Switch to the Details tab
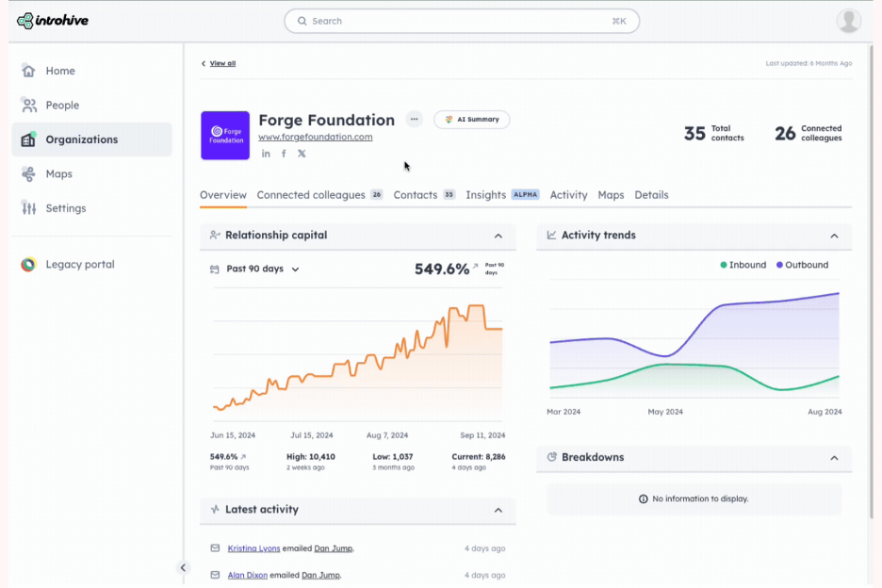 651,195
